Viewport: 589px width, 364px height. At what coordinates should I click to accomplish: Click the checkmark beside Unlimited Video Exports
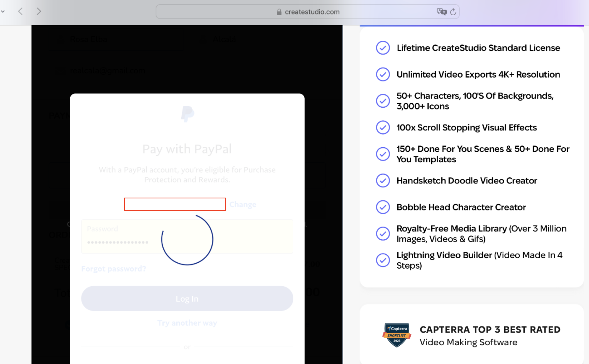383,74
